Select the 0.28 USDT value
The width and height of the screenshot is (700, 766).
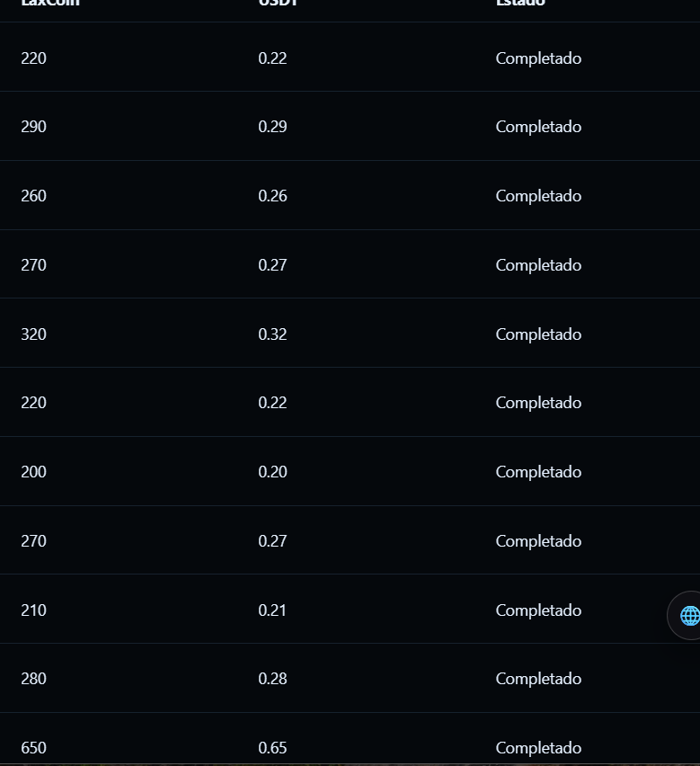272,679
